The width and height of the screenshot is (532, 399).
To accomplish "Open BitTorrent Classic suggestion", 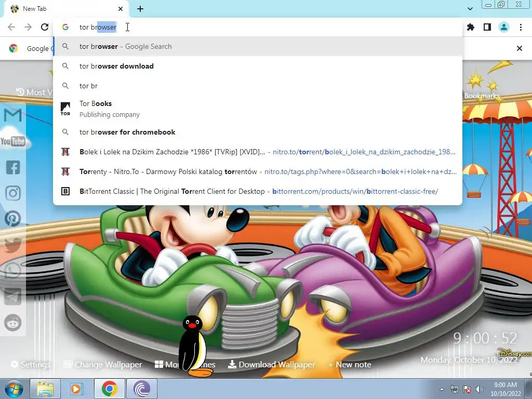I will tap(258, 191).
